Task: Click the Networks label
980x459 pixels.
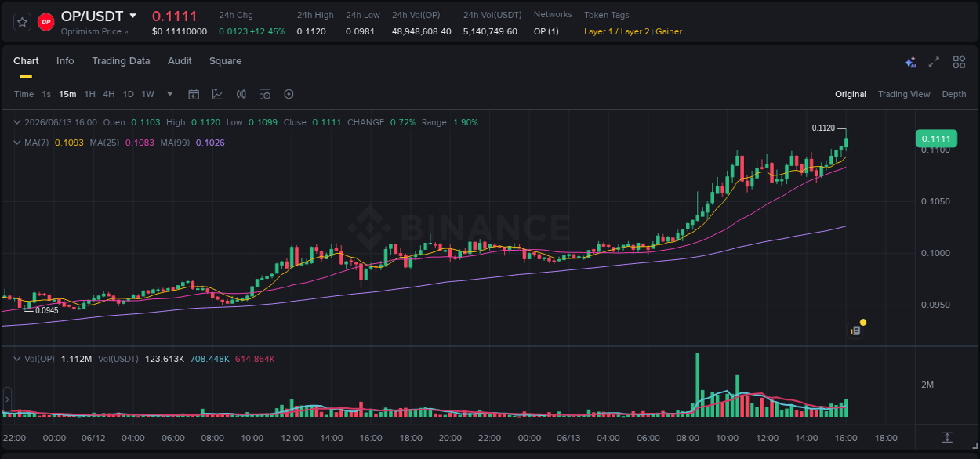Action: pos(553,15)
